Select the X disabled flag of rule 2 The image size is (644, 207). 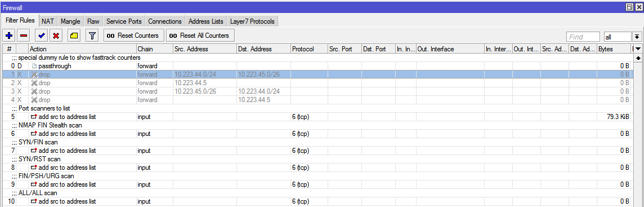(x=19, y=83)
